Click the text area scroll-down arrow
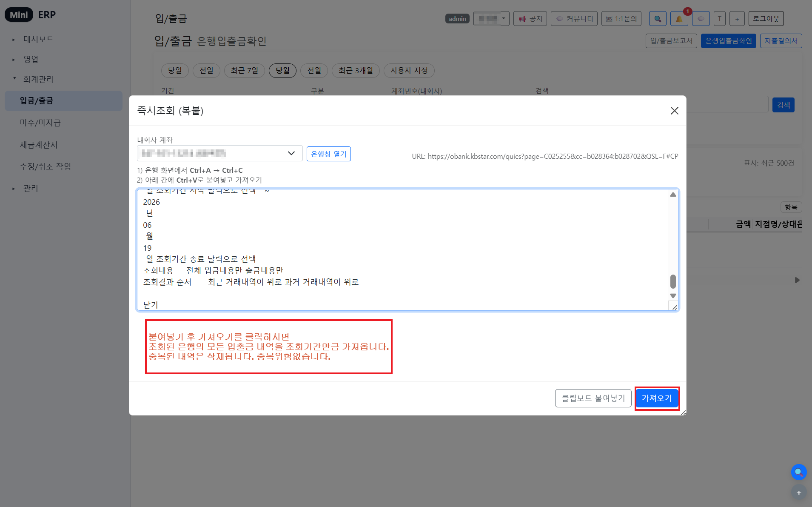Screen dimensions: 812x507 pyautogui.click(x=673, y=296)
